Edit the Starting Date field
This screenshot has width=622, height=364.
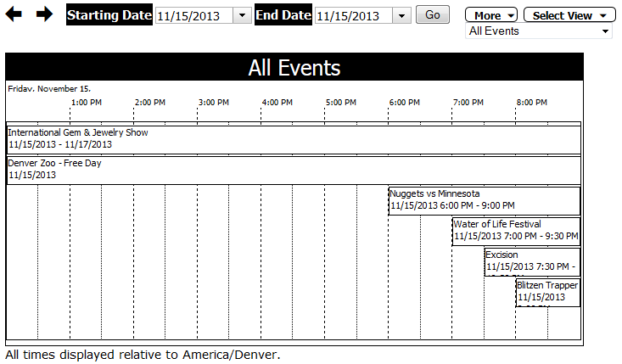point(193,16)
